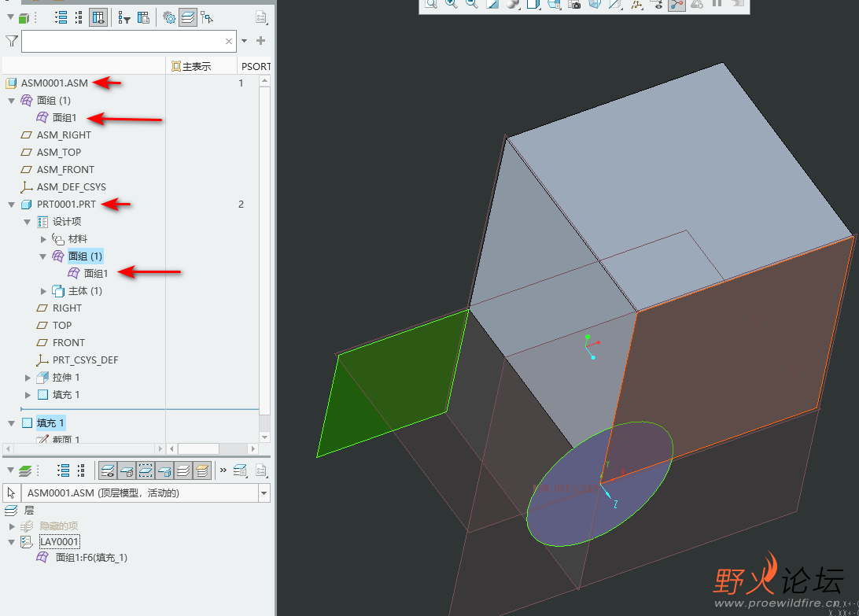Toggle the layer filter button with blue cube
Viewport: 859px width, 616px height.
(x=164, y=470)
